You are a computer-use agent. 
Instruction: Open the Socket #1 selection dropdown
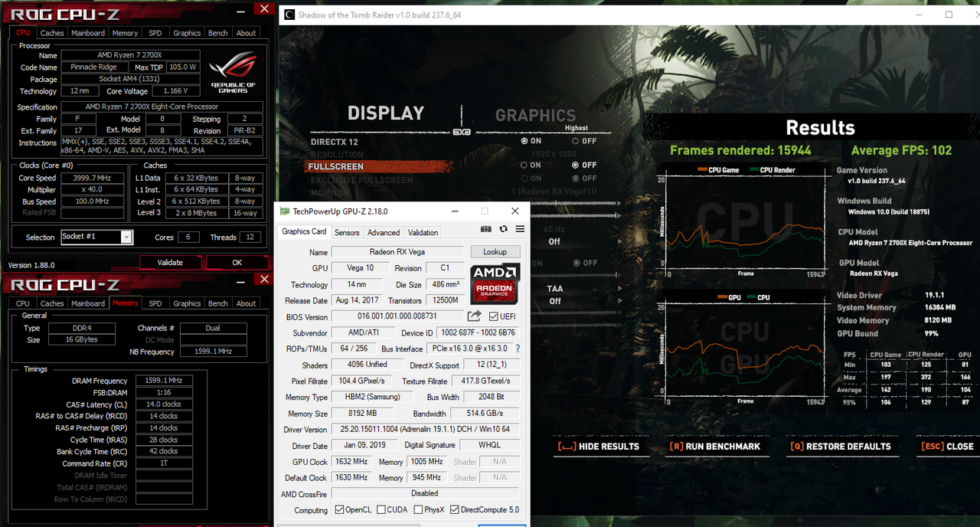126,237
